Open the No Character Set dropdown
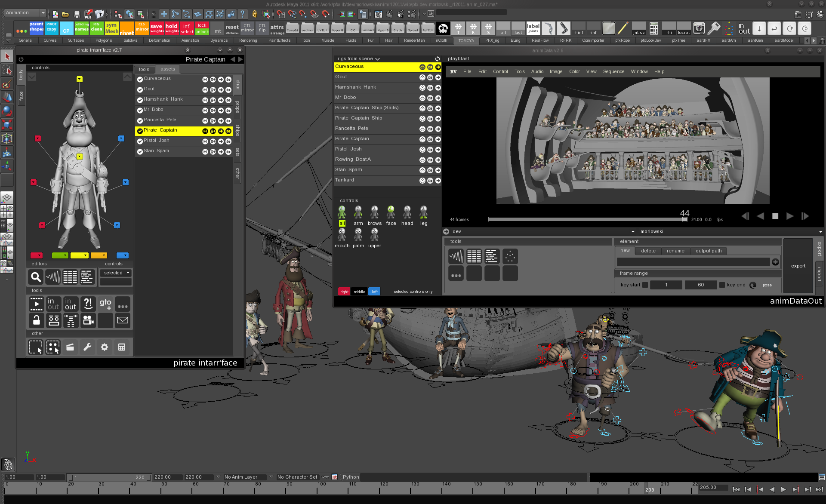The width and height of the screenshot is (826, 504). (298, 477)
